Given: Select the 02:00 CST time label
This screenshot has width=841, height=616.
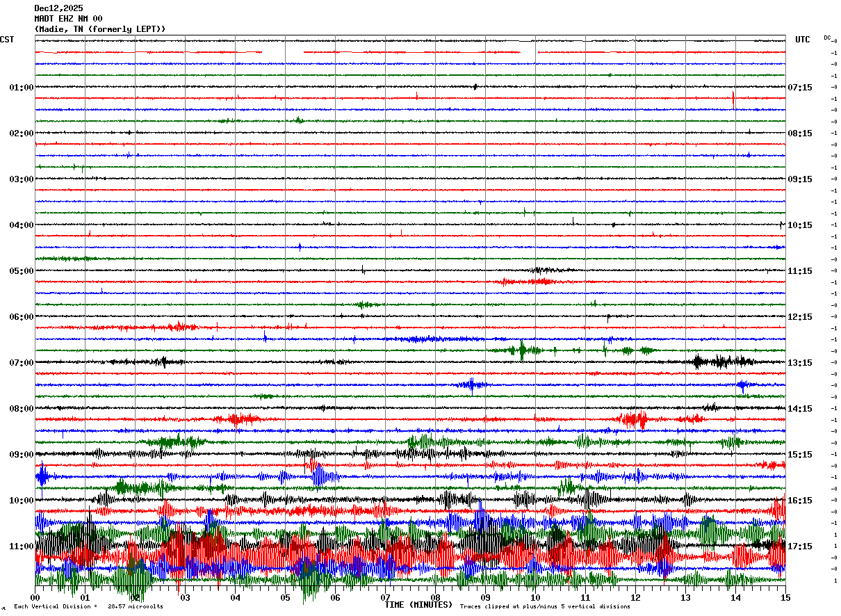Looking at the screenshot, I should [x=22, y=133].
